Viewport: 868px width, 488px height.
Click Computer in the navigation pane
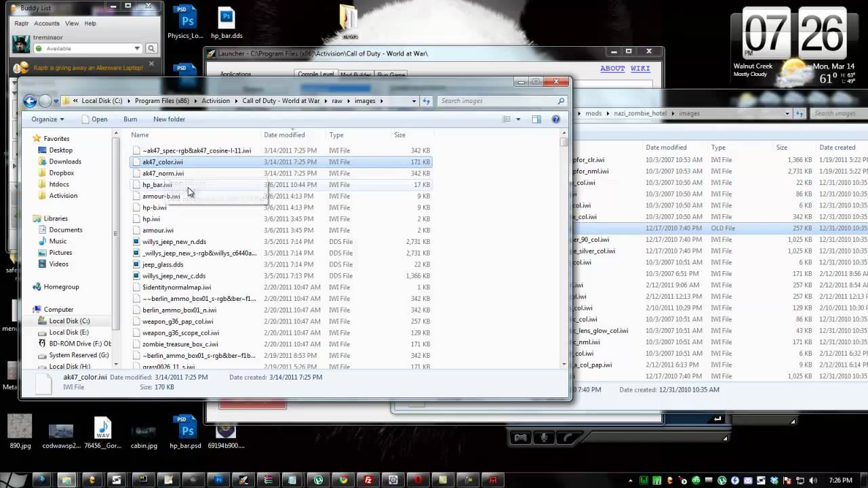click(x=58, y=310)
